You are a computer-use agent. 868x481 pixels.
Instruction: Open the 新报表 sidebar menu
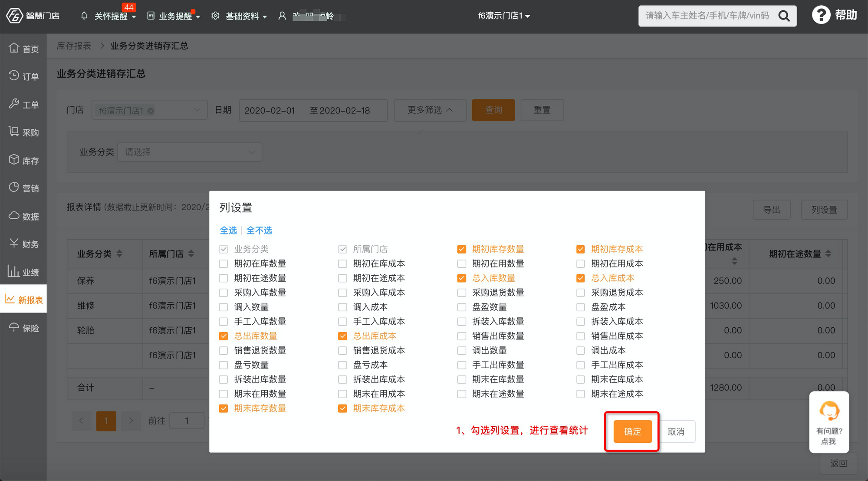[x=23, y=299]
